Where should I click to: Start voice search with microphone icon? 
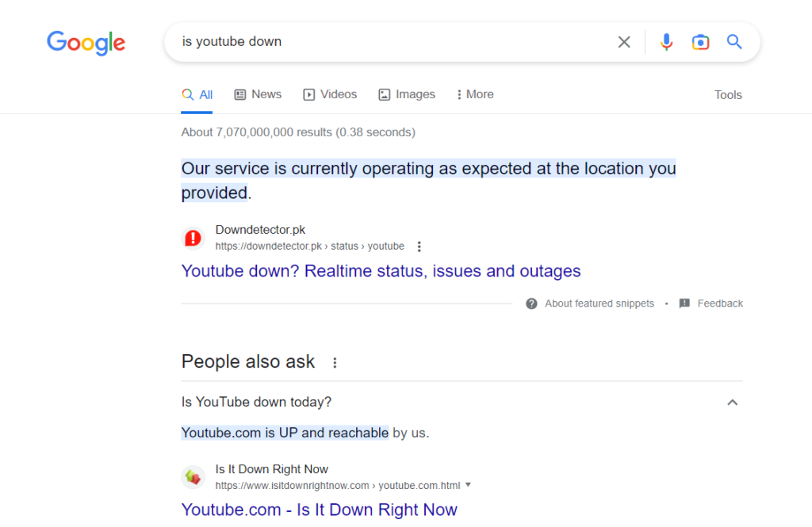click(x=666, y=42)
